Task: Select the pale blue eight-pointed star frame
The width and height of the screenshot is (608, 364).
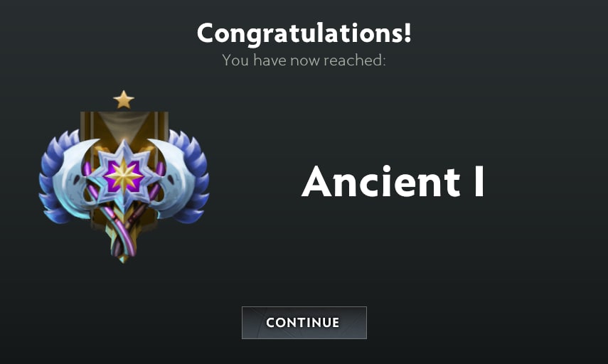Action: (x=124, y=176)
